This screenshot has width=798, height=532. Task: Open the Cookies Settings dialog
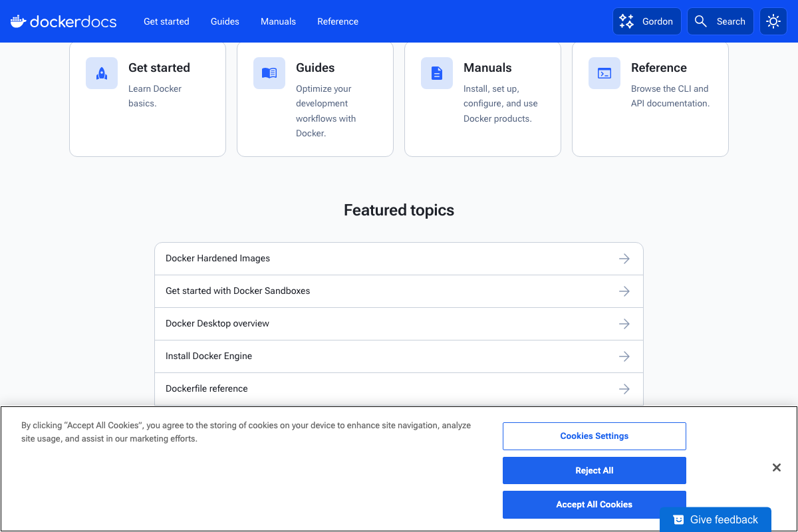tap(594, 436)
